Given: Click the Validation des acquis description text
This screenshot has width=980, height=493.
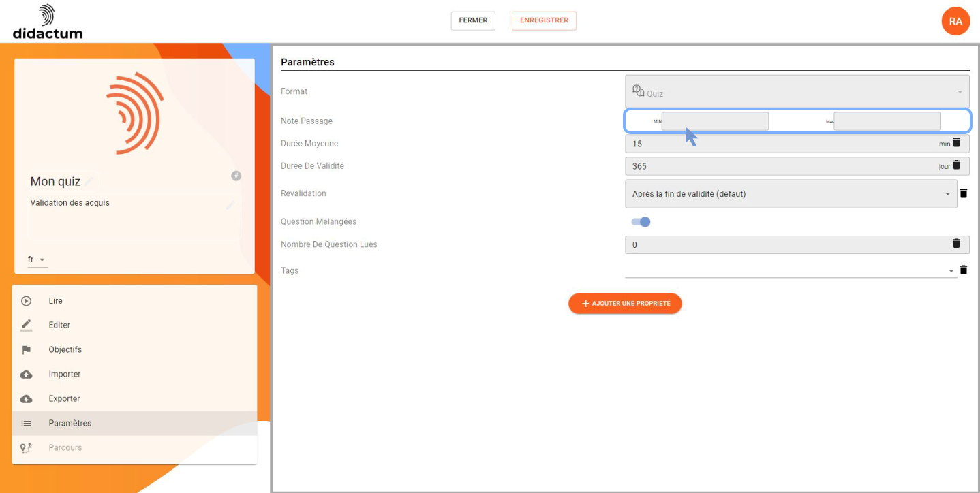Looking at the screenshot, I should [70, 203].
